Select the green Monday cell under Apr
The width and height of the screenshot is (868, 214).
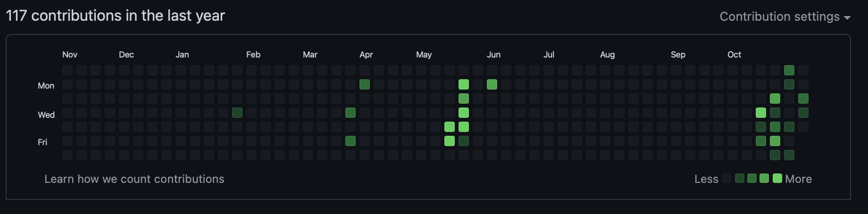[x=365, y=84]
